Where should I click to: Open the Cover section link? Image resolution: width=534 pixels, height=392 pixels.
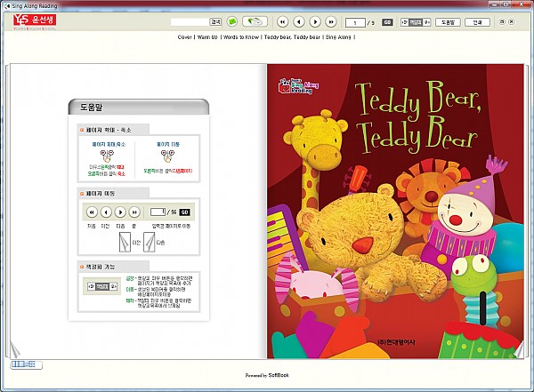(x=185, y=37)
